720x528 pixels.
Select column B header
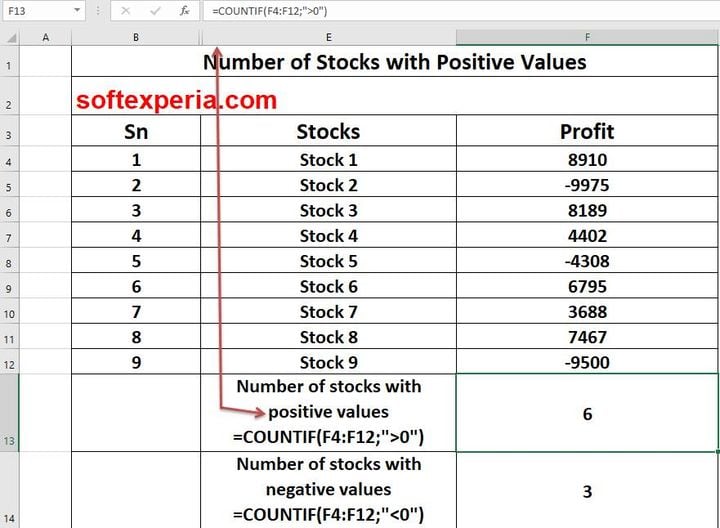pos(136,37)
